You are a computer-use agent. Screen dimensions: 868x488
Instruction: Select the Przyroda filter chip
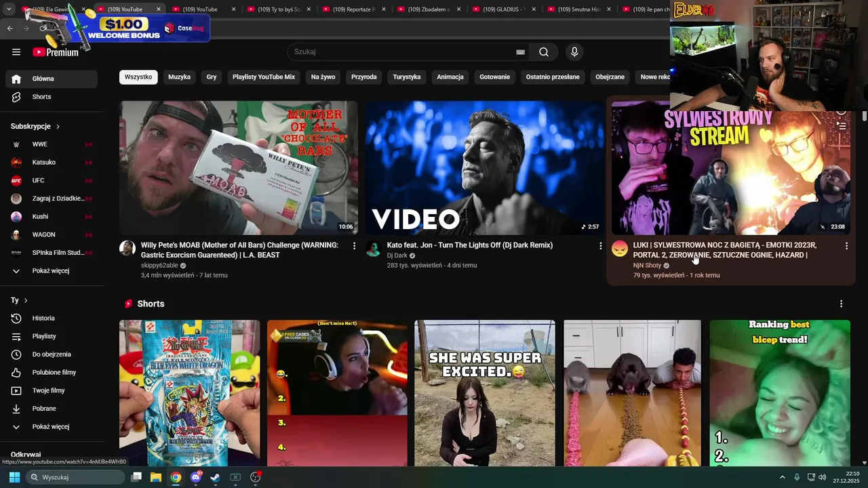[364, 77]
